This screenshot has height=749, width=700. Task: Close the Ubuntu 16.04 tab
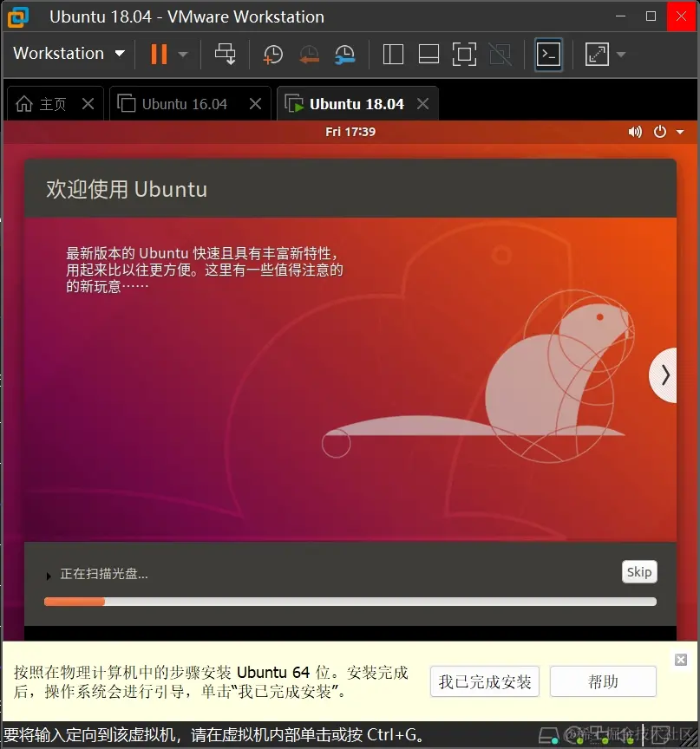point(256,103)
